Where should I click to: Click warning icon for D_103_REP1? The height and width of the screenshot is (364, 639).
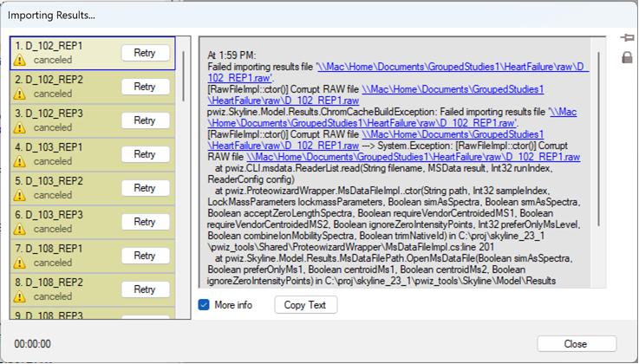click(x=19, y=162)
